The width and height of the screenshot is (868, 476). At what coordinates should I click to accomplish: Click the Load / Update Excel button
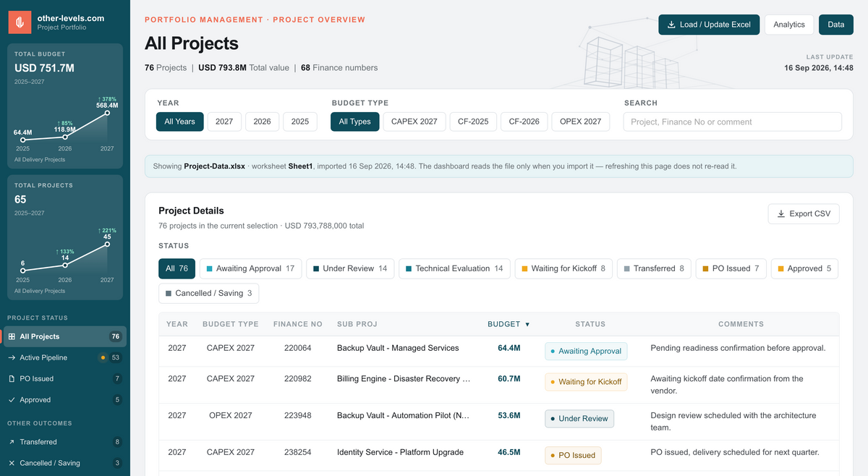(709, 25)
